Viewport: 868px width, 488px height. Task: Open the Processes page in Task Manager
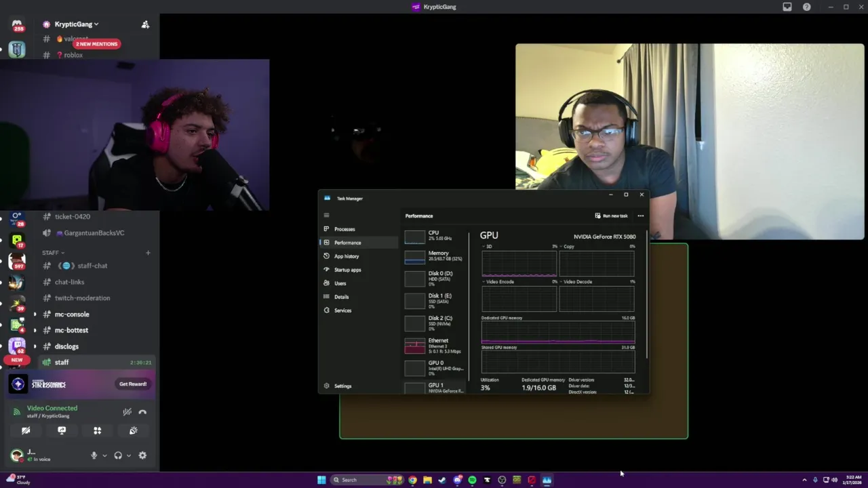[359, 229]
